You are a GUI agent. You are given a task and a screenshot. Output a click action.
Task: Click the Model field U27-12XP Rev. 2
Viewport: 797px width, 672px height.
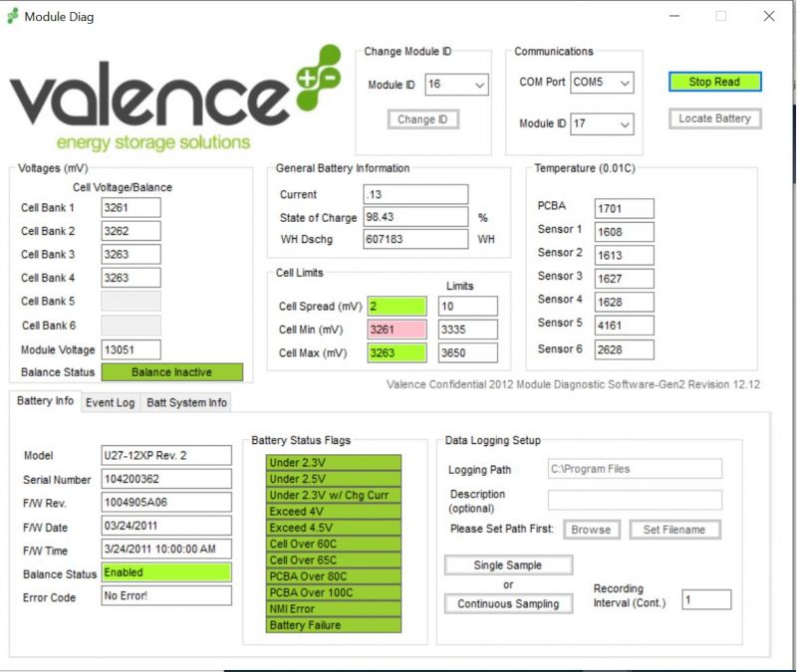pos(166,456)
